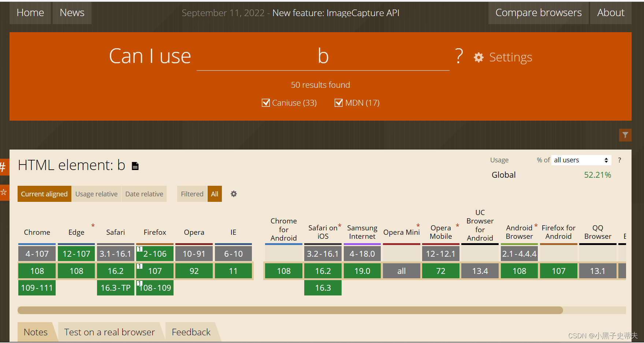
Task: Open the spec document icon beside HTML element b
Action: (x=135, y=166)
